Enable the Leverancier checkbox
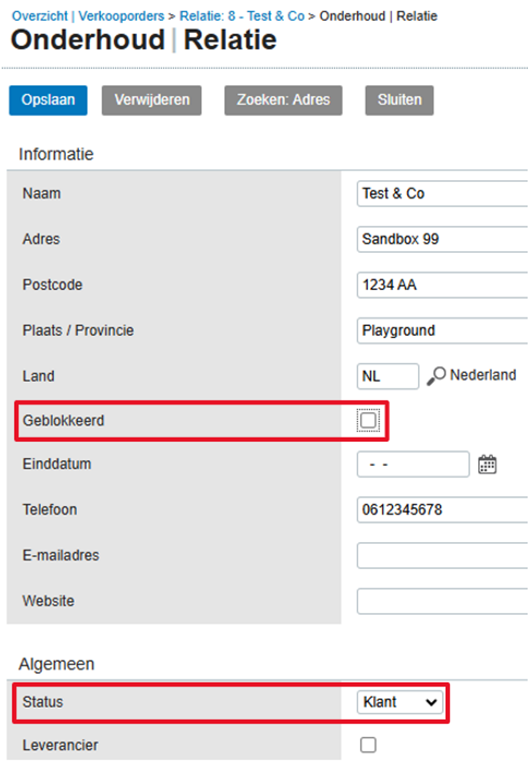The height and width of the screenshot is (772, 531). point(368,744)
